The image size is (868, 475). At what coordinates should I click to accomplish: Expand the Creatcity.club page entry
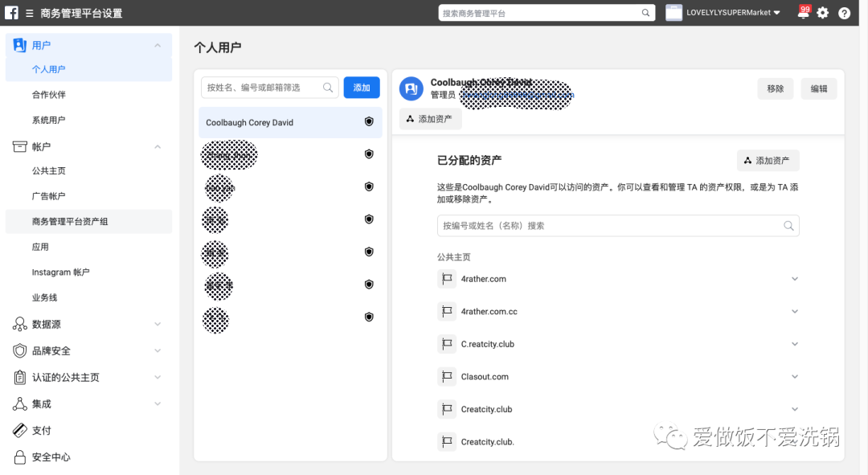point(794,408)
